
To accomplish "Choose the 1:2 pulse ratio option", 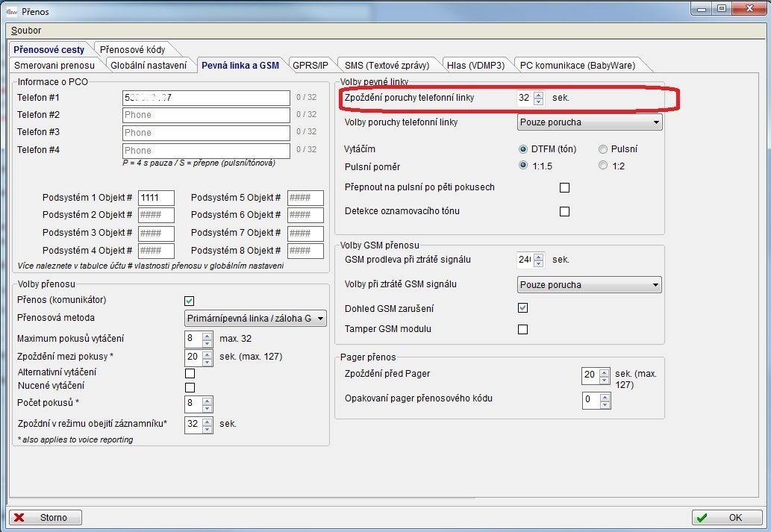I will coord(603,166).
